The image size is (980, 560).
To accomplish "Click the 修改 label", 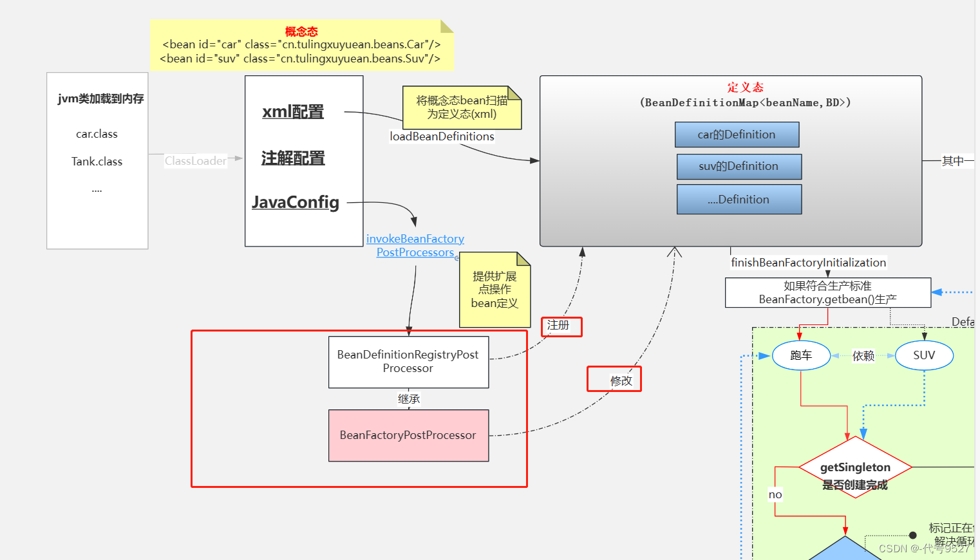I will (x=621, y=381).
